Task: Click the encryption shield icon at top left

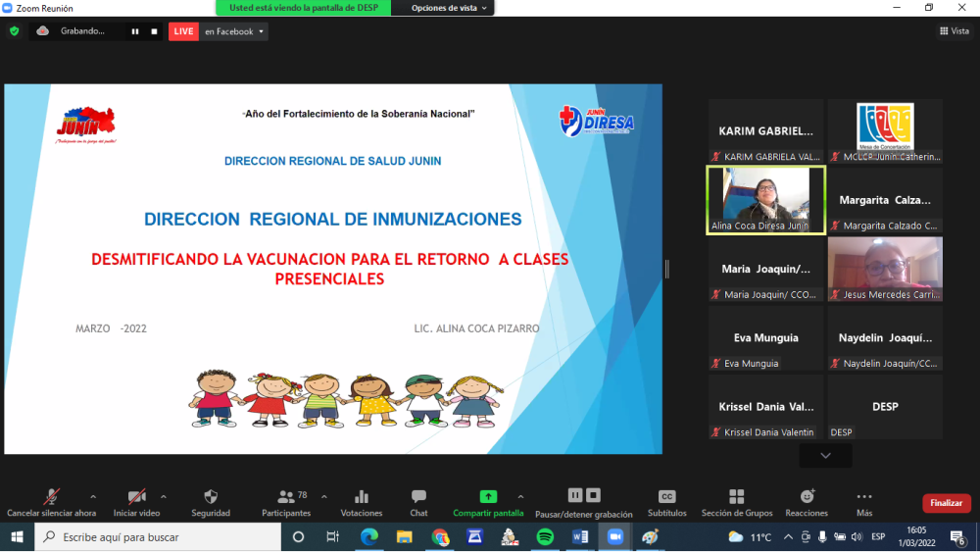Action: [x=14, y=31]
